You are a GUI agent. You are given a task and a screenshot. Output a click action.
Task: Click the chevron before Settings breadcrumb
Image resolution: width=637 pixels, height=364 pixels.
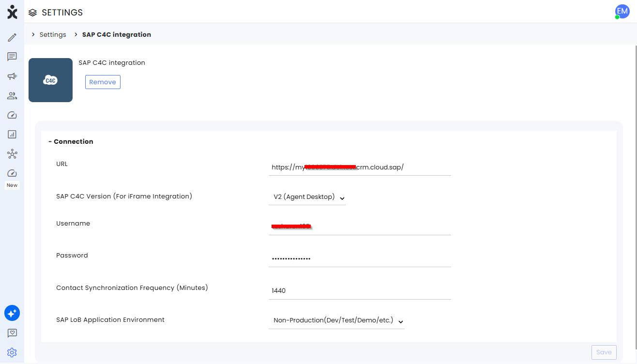33,35
